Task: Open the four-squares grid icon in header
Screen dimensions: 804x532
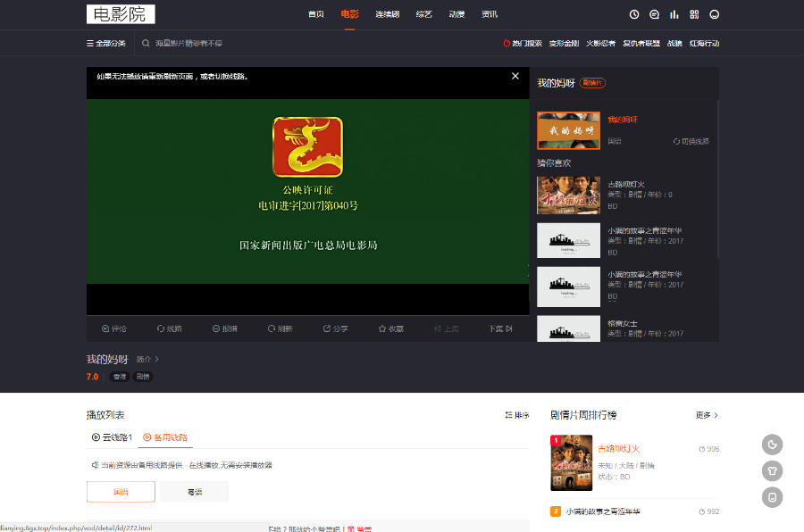Action: coord(694,14)
